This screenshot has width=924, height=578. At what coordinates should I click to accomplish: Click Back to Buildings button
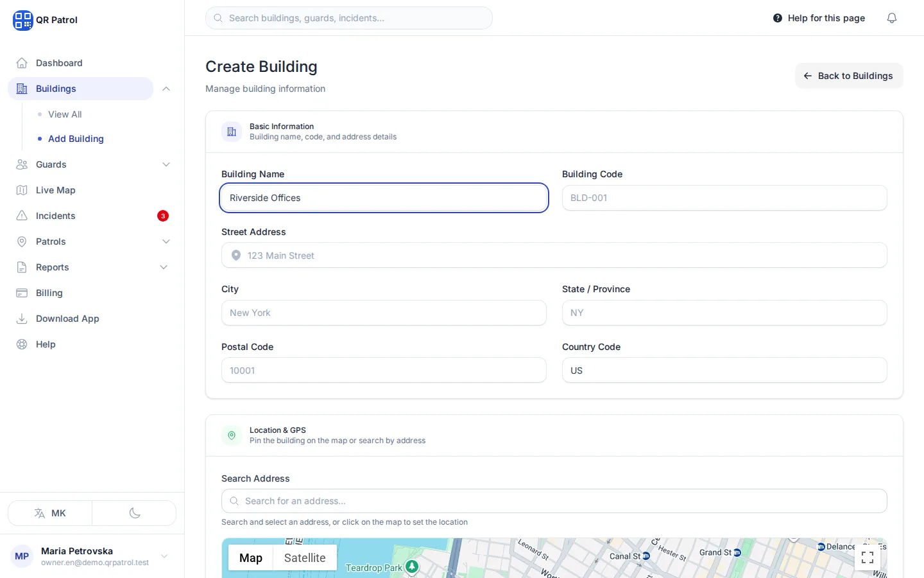(849, 76)
